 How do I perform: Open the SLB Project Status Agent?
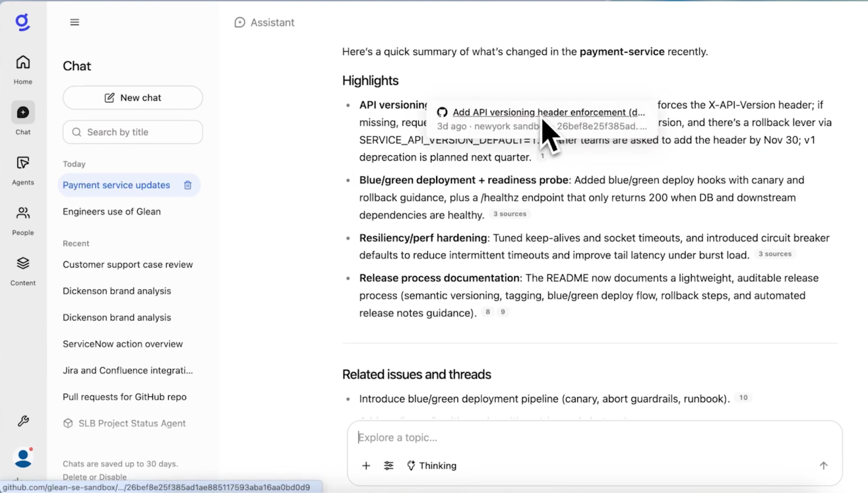pyautogui.click(x=131, y=423)
